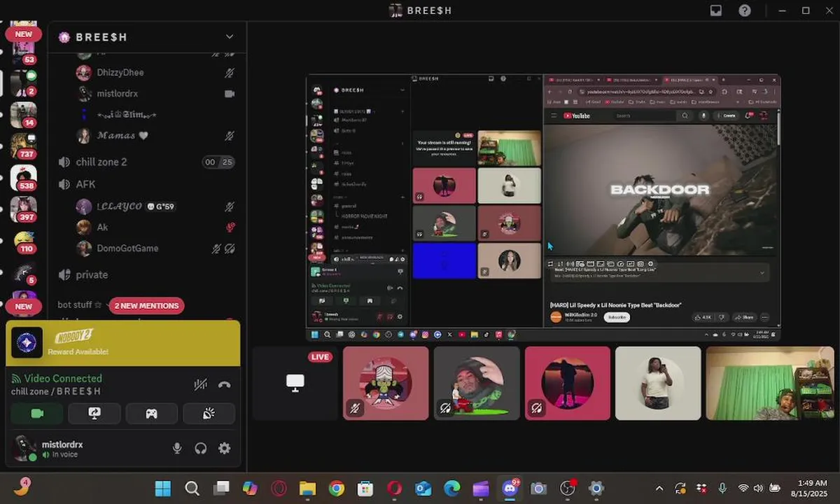Select the LIVE screen share tile

pos(295,384)
